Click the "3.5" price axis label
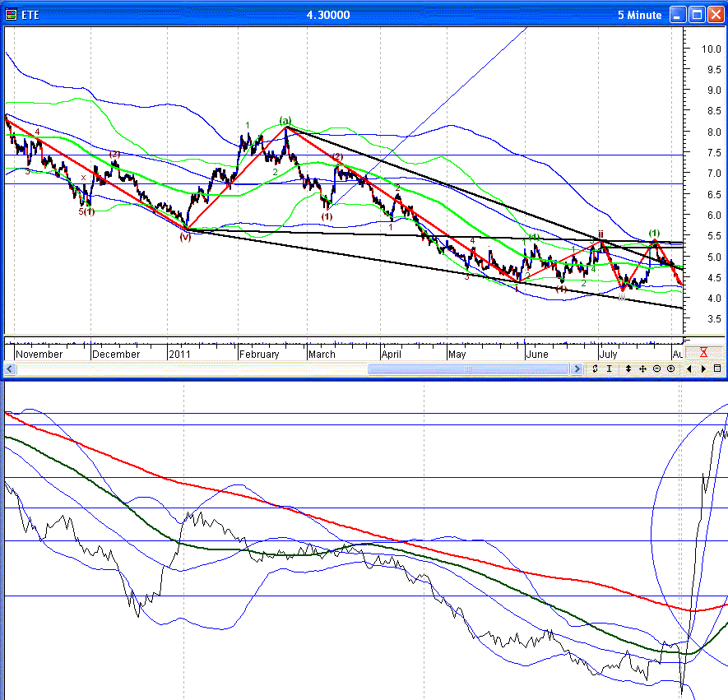 coord(714,319)
